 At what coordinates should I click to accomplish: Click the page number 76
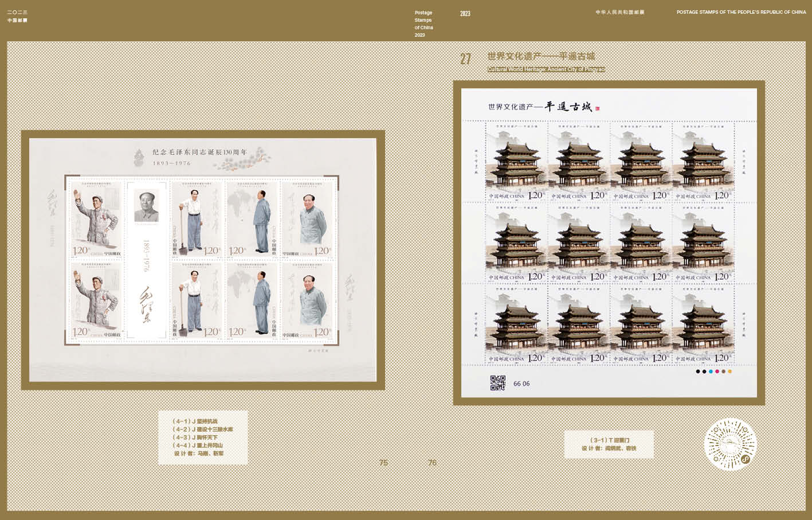[432, 463]
